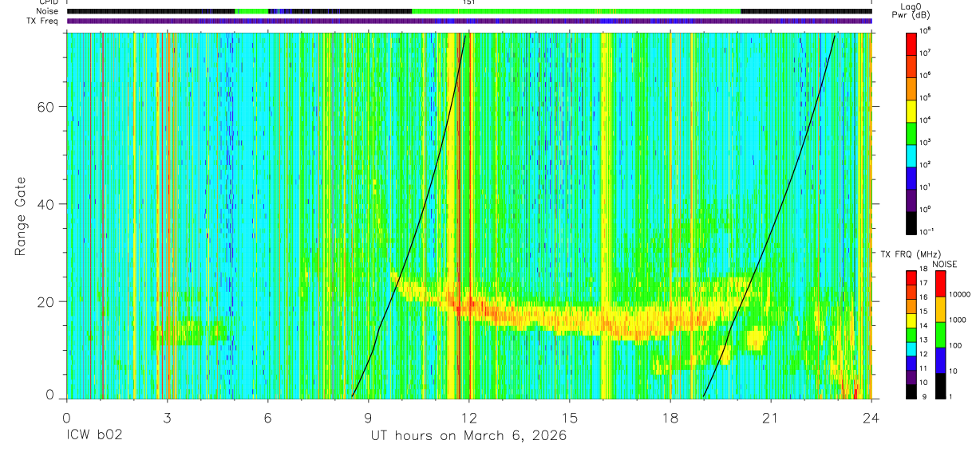Click the '100' label on the NOISE scale
This screenshot has width=980, height=452.
(x=955, y=345)
